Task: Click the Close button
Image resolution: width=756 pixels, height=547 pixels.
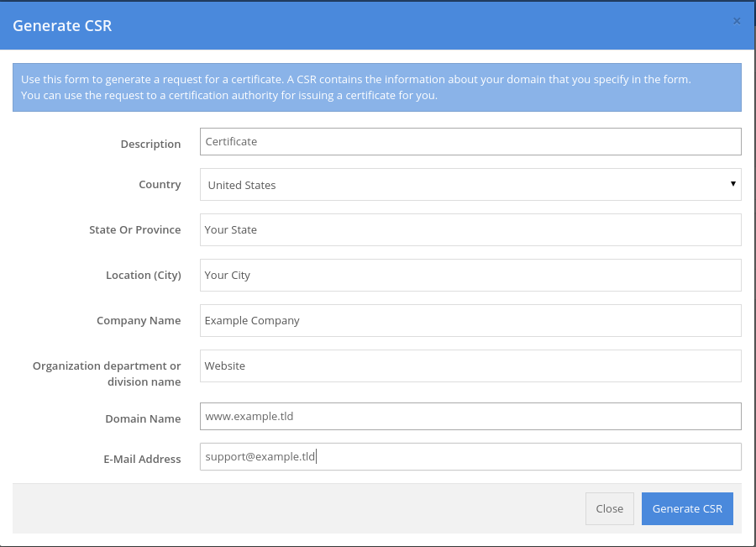Action: pos(610,508)
